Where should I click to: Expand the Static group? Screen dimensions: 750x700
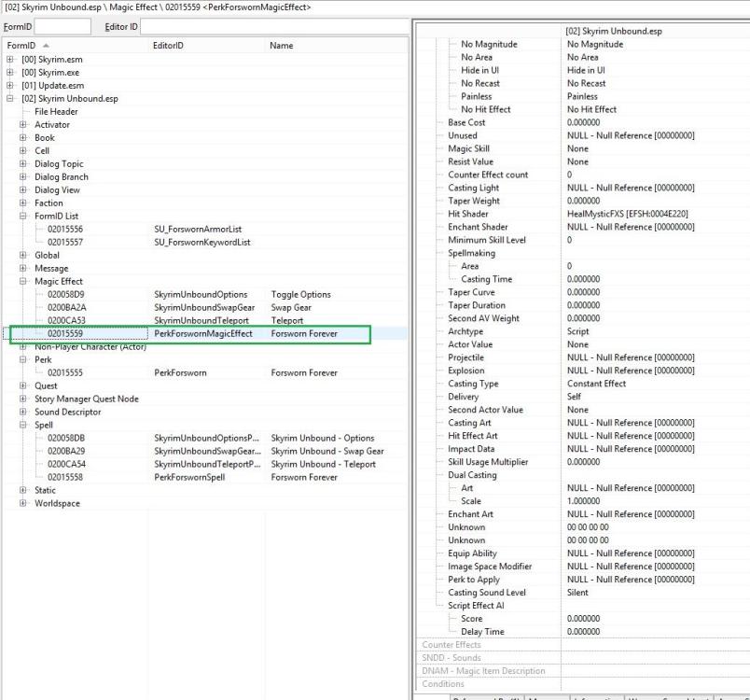pyautogui.click(x=22, y=490)
